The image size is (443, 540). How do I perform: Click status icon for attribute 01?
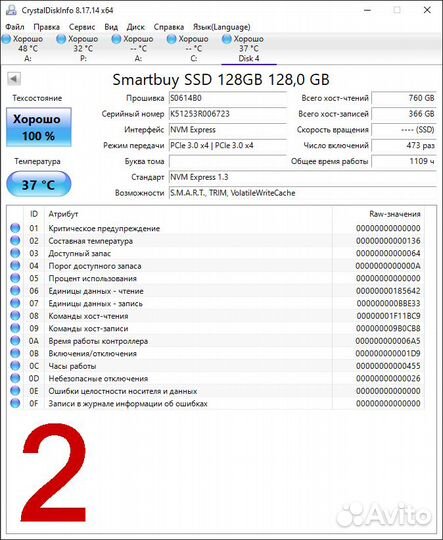pos(15,228)
